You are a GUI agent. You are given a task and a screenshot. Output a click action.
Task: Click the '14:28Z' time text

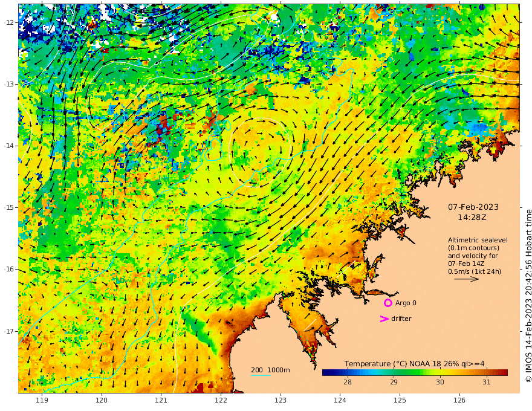pyautogui.click(x=472, y=218)
